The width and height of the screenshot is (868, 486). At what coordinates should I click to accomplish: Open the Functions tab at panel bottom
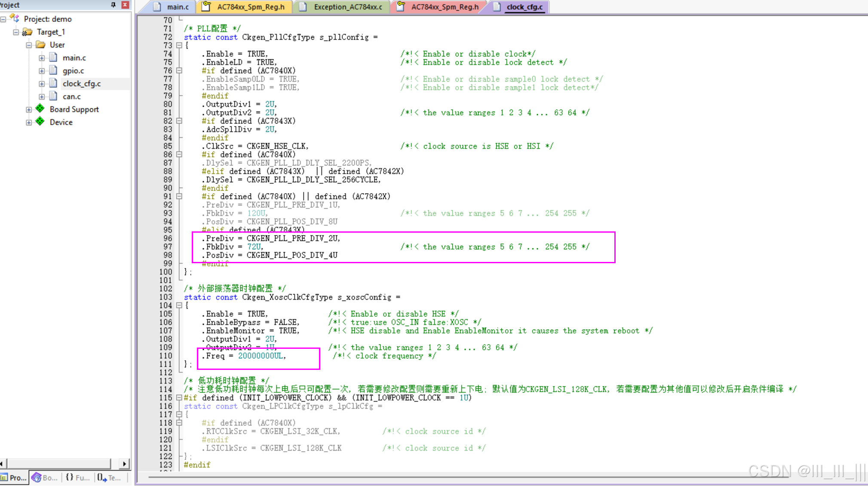click(77, 477)
